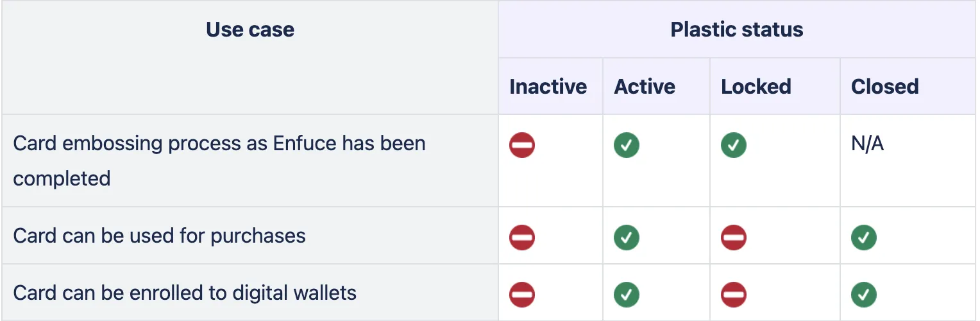The width and height of the screenshot is (980, 321).
Task: Click 'Card can be enrolled to digital wallets' text
Action: (185, 293)
